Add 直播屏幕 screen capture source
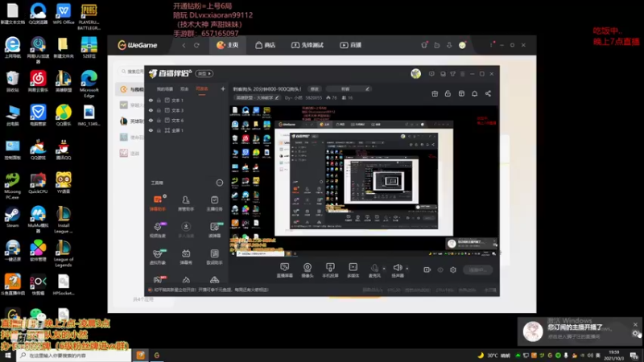 (284, 270)
